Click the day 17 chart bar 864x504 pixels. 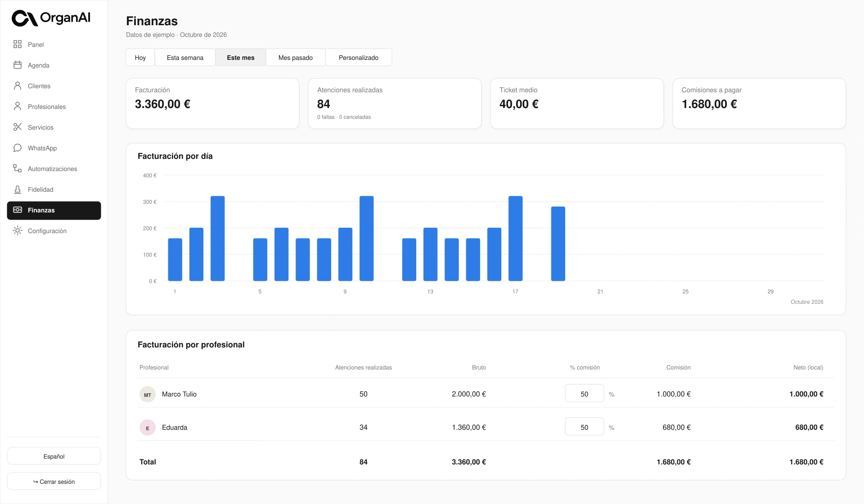tap(515, 238)
